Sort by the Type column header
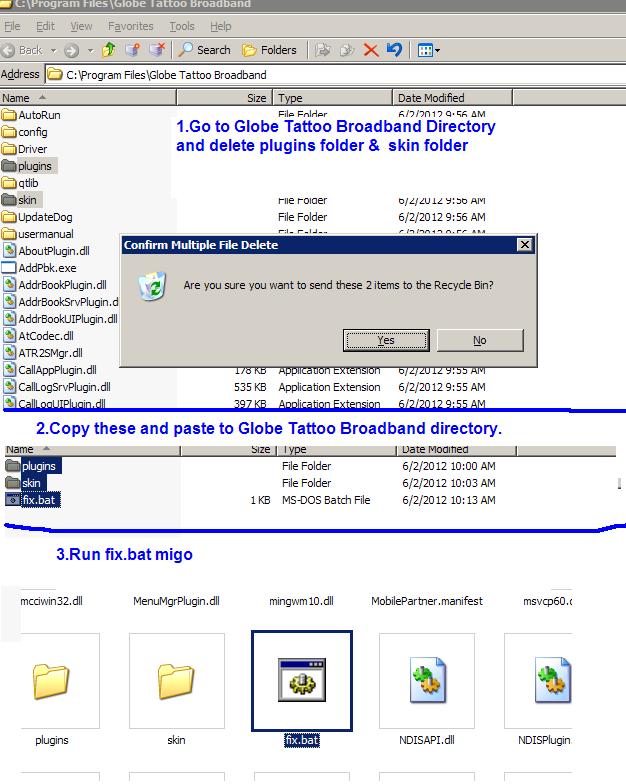This screenshot has width=626, height=784. click(x=332, y=98)
